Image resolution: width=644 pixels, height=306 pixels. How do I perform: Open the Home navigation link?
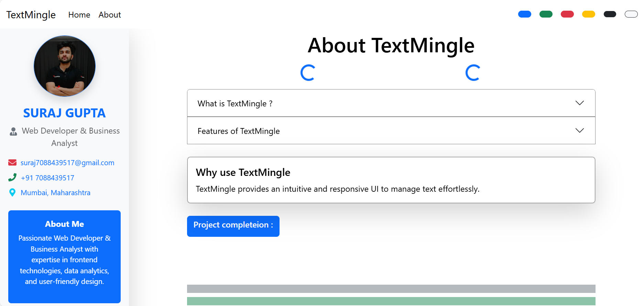coord(79,15)
